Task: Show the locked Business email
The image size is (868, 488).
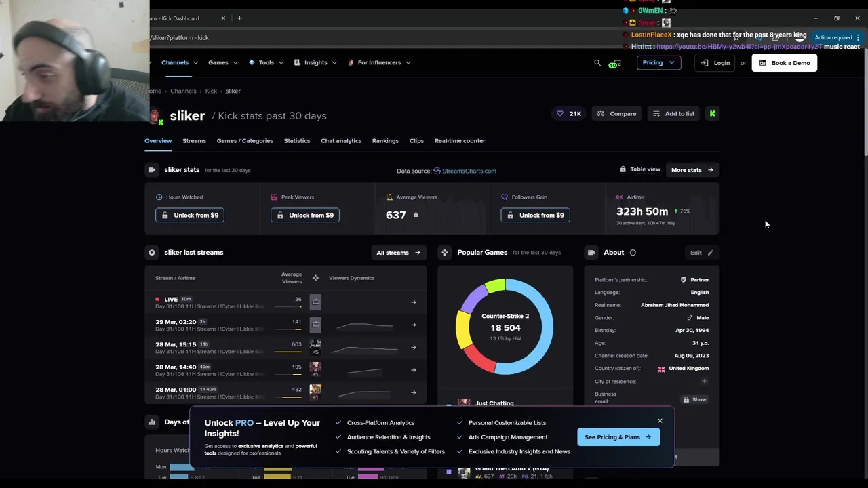Action: pos(694,400)
